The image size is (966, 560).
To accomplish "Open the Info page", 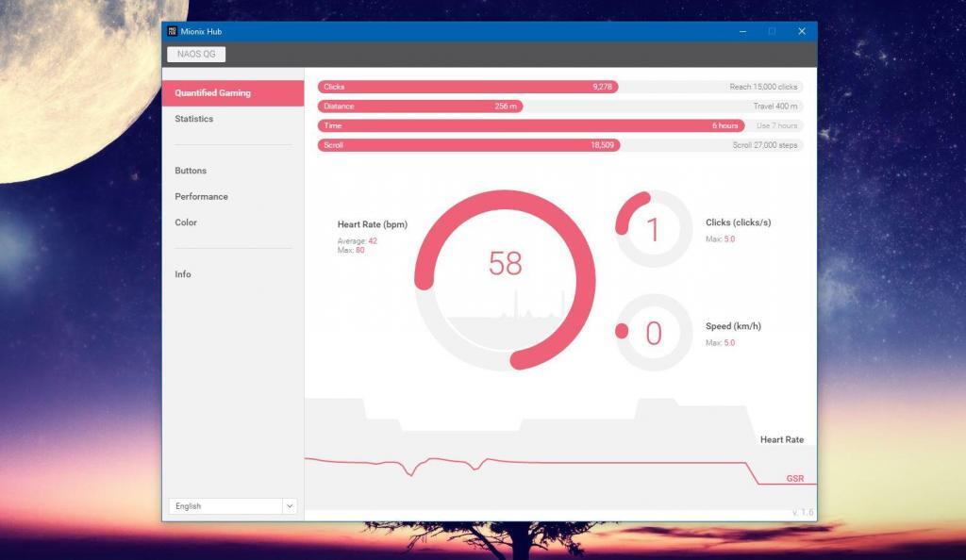I will click(183, 274).
